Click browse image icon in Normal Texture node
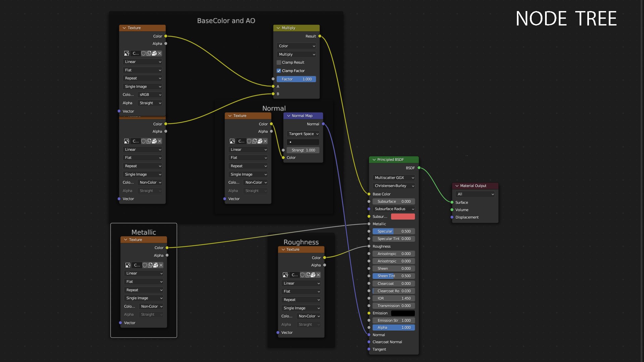 click(x=232, y=141)
